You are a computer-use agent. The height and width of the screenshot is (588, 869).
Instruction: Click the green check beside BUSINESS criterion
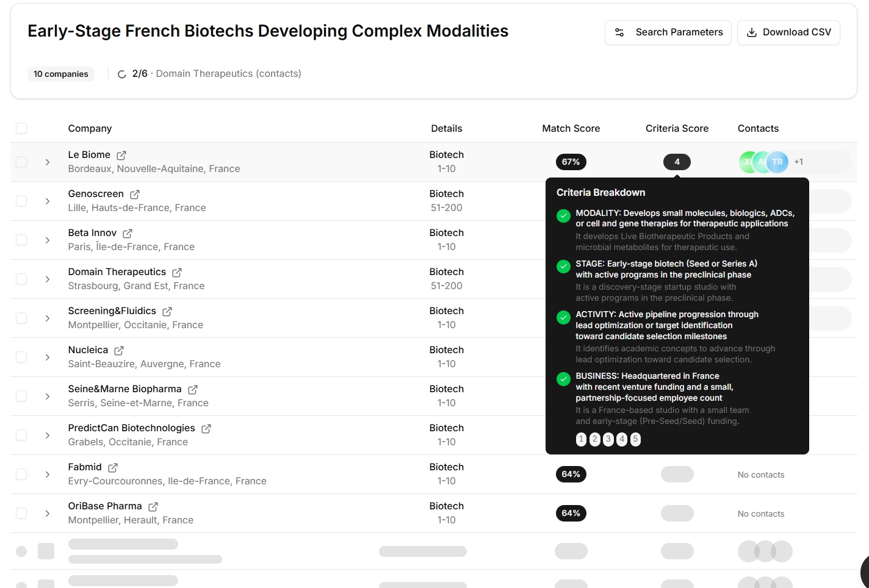coord(563,379)
